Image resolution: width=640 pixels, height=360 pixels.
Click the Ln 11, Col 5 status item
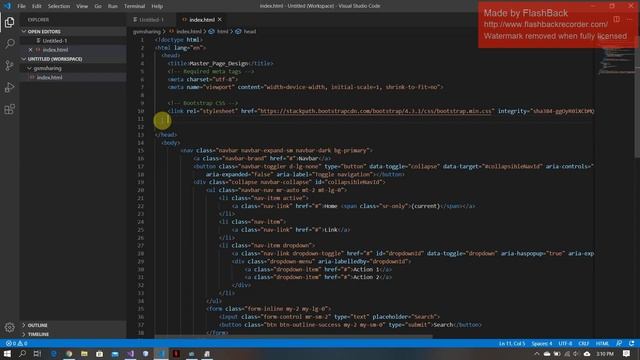tap(512, 344)
